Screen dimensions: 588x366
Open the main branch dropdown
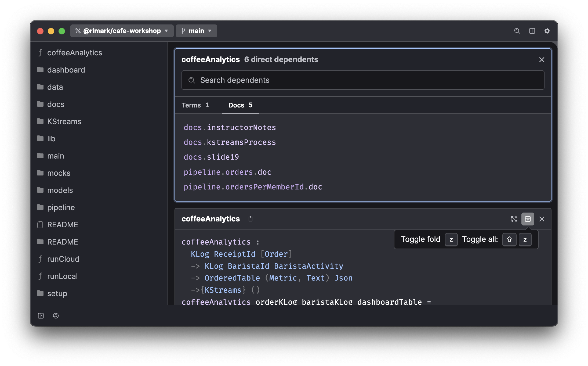[x=196, y=31]
